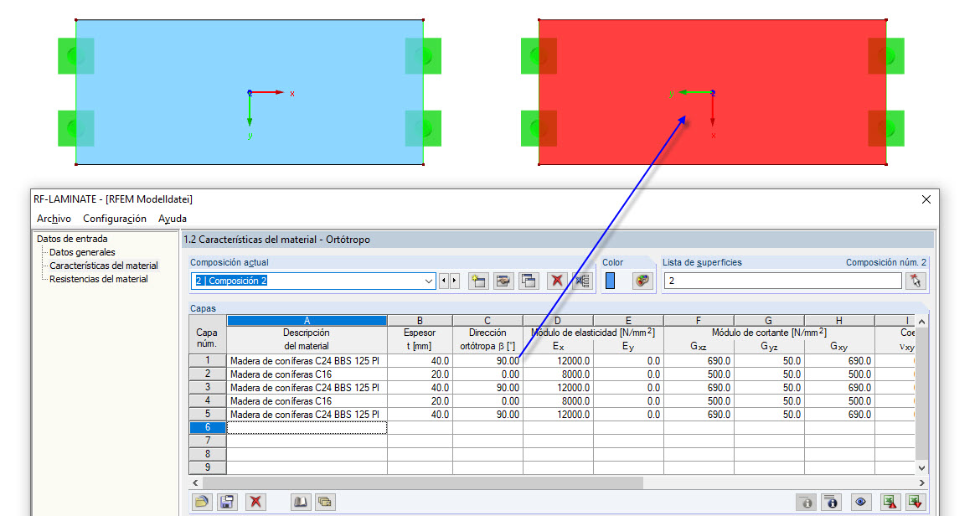Select Características del material tree item
This screenshot has width=980, height=516.
104,266
